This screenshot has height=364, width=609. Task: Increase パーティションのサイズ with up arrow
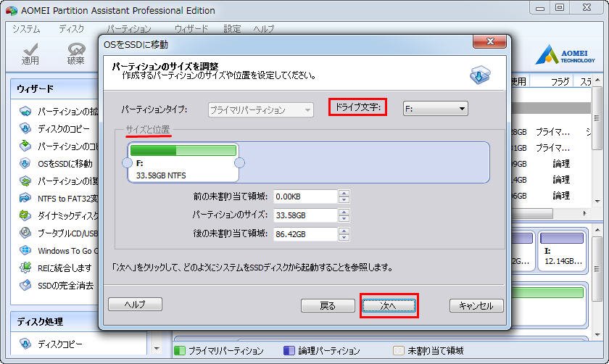(344, 212)
